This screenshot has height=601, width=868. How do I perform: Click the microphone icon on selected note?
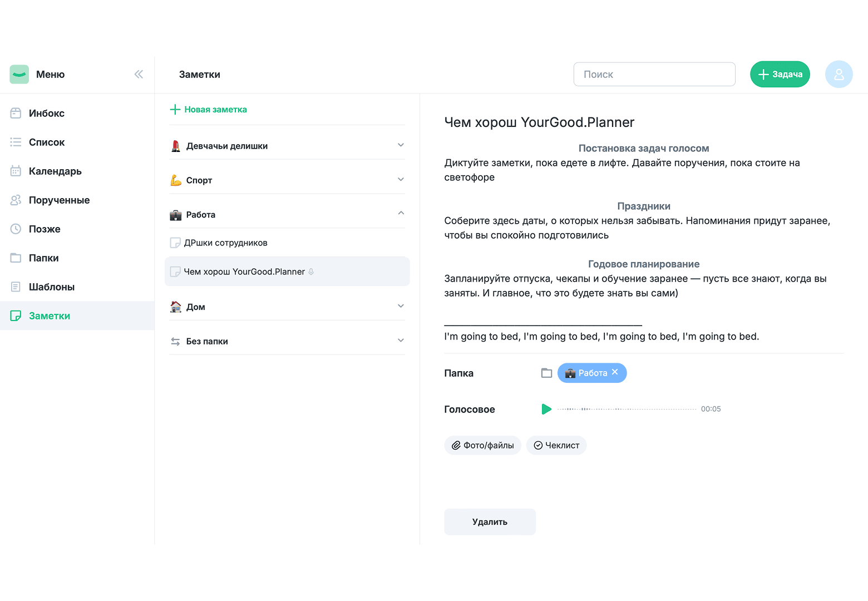(x=311, y=272)
